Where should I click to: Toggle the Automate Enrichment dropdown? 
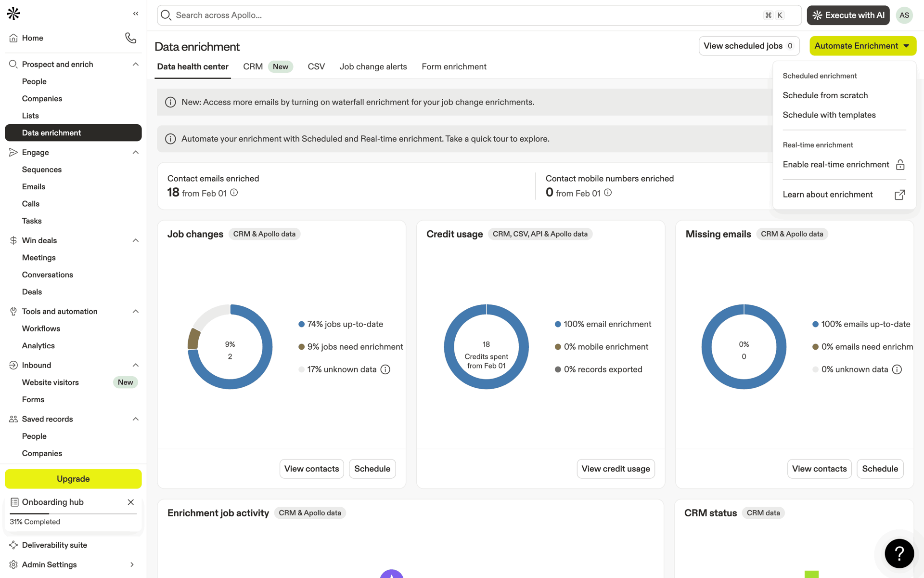(x=862, y=46)
